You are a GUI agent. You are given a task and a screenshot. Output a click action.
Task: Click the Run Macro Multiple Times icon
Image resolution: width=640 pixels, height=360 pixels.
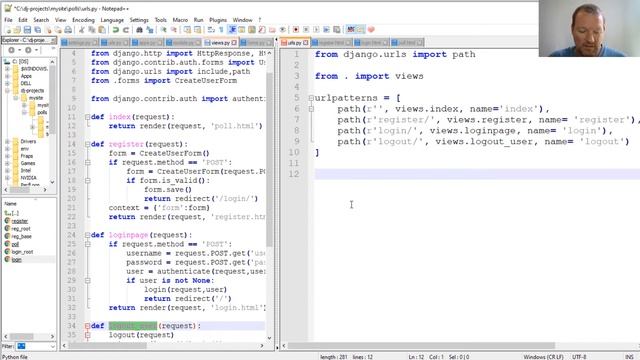click(x=326, y=30)
